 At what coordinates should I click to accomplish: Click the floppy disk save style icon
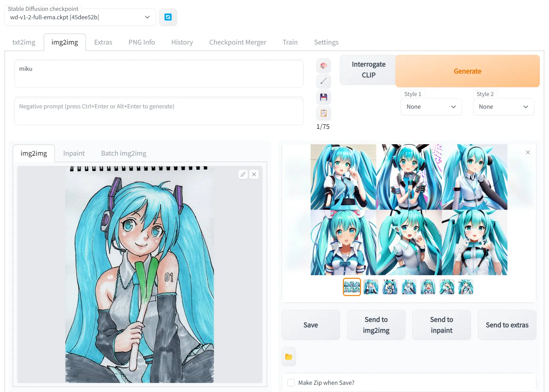[323, 97]
